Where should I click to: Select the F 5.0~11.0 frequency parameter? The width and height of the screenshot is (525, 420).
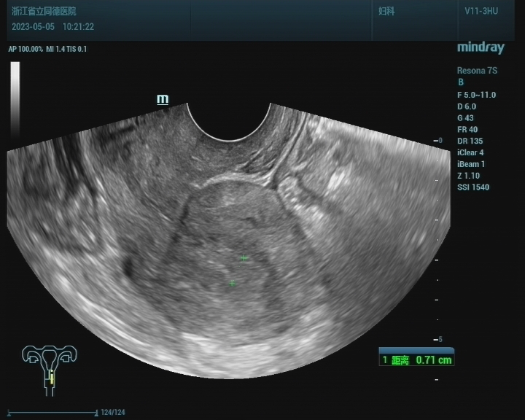(476, 95)
